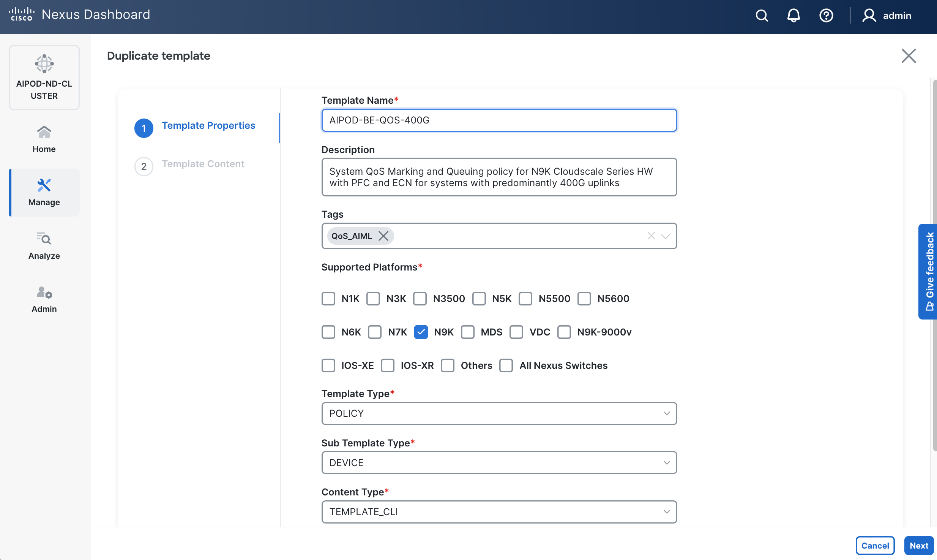Viewport: 937px width, 560px height.
Task: Close the Duplicate template dialog
Action: [908, 56]
